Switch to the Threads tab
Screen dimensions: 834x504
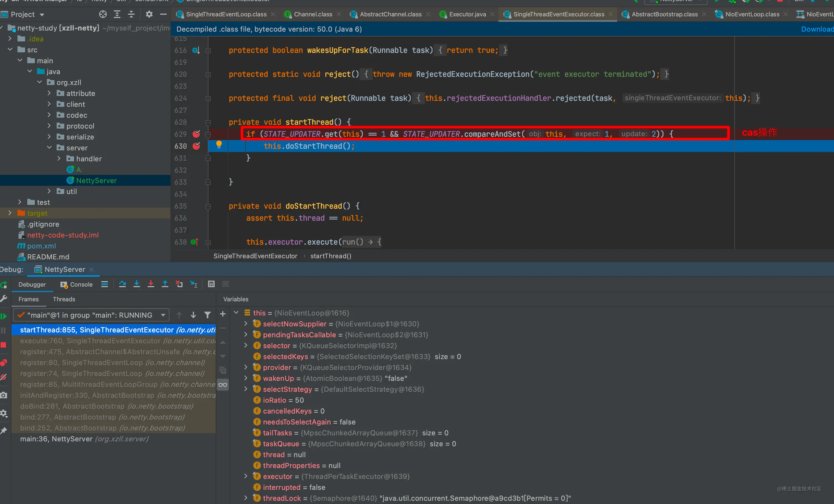click(64, 299)
